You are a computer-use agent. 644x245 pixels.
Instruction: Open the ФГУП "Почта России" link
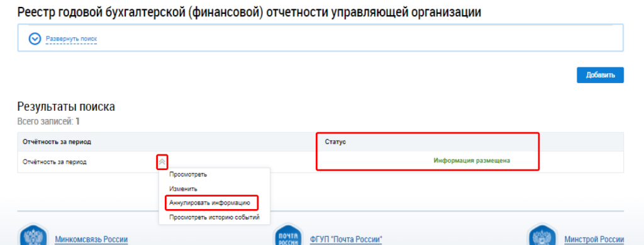347,239
